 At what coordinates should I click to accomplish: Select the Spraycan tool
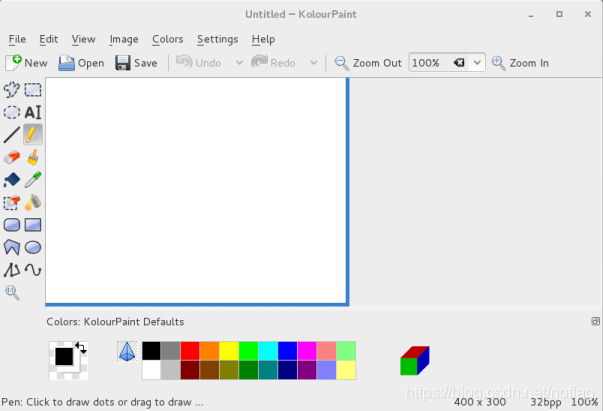pos(33,202)
